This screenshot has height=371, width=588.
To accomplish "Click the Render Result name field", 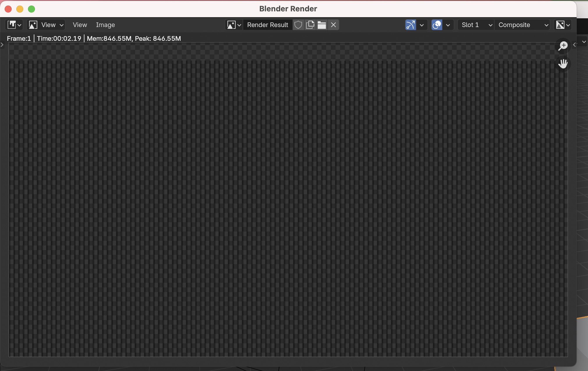I will pyautogui.click(x=267, y=25).
